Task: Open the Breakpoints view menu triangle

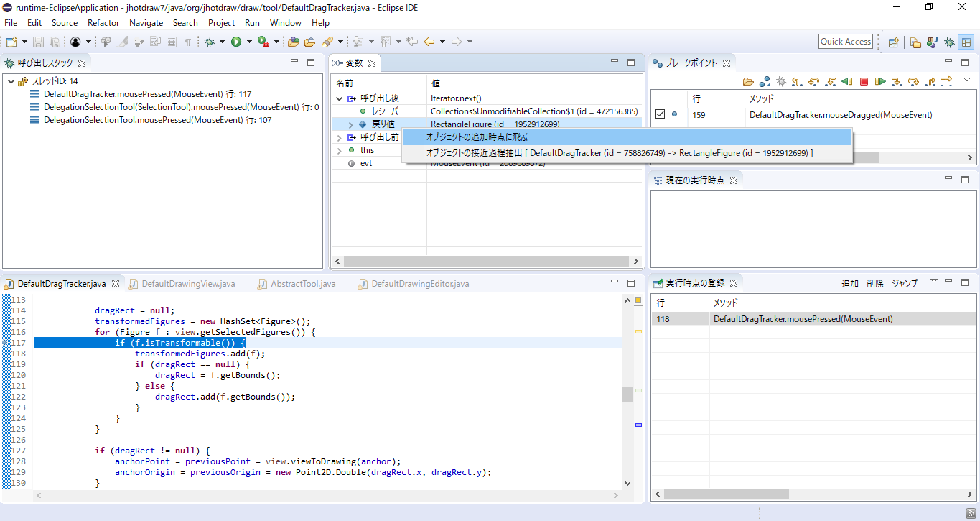Action: pyautogui.click(x=966, y=79)
